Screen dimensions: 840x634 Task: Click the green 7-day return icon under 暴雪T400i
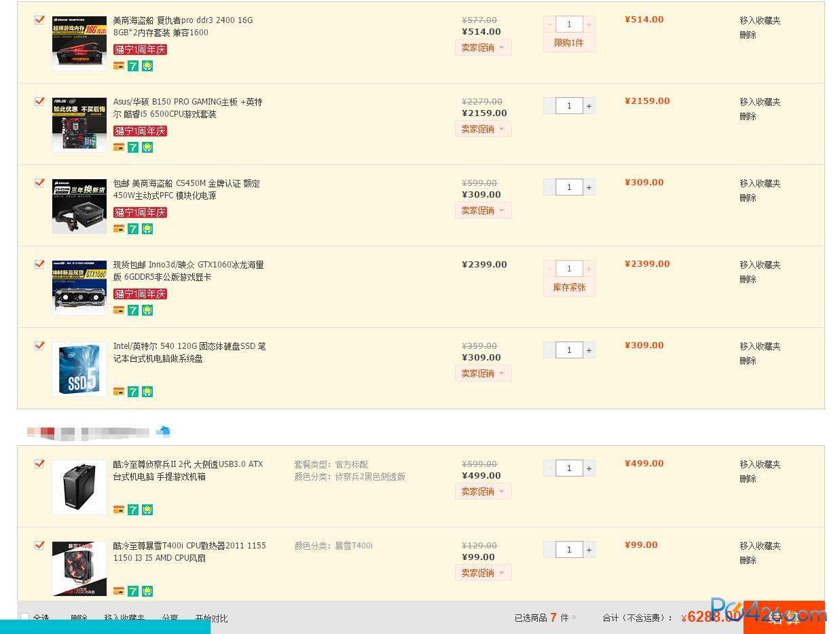point(133,591)
